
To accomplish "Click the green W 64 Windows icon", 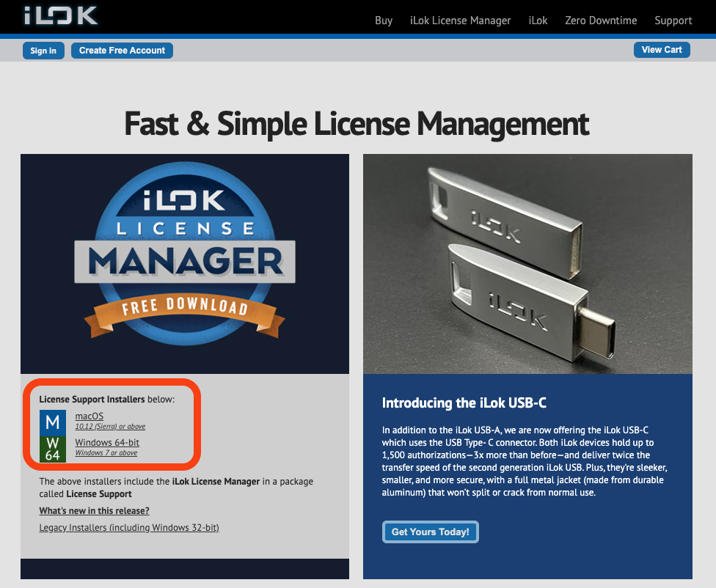I will tap(53, 449).
